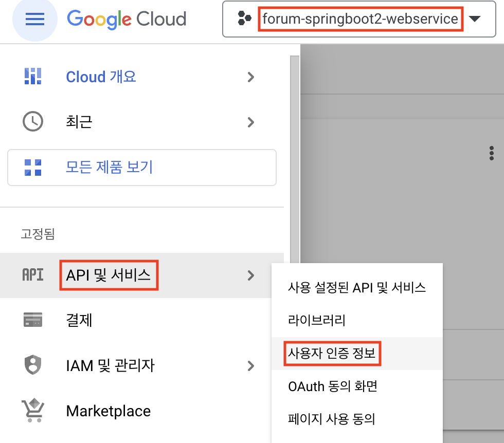Click the shield icon for IAM 및 관리자
This screenshot has height=443, width=504.
[x=33, y=365]
